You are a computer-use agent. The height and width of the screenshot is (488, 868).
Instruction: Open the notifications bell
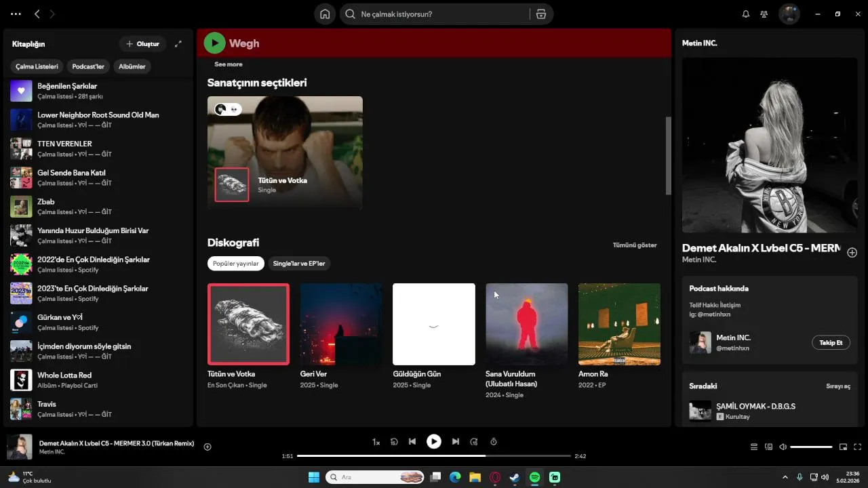point(746,14)
